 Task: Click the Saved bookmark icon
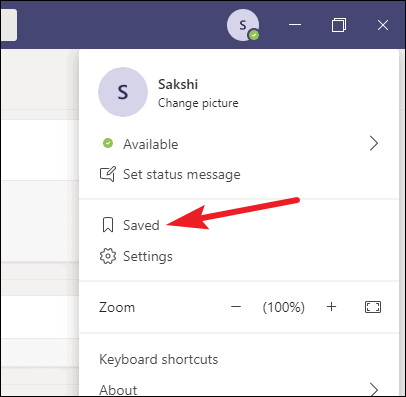[x=108, y=225]
